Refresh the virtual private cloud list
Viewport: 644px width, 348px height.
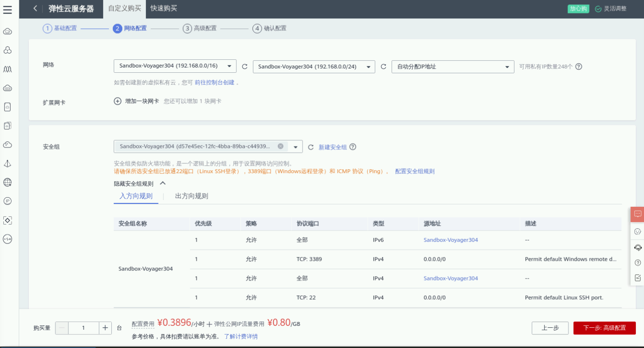[245, 67]
